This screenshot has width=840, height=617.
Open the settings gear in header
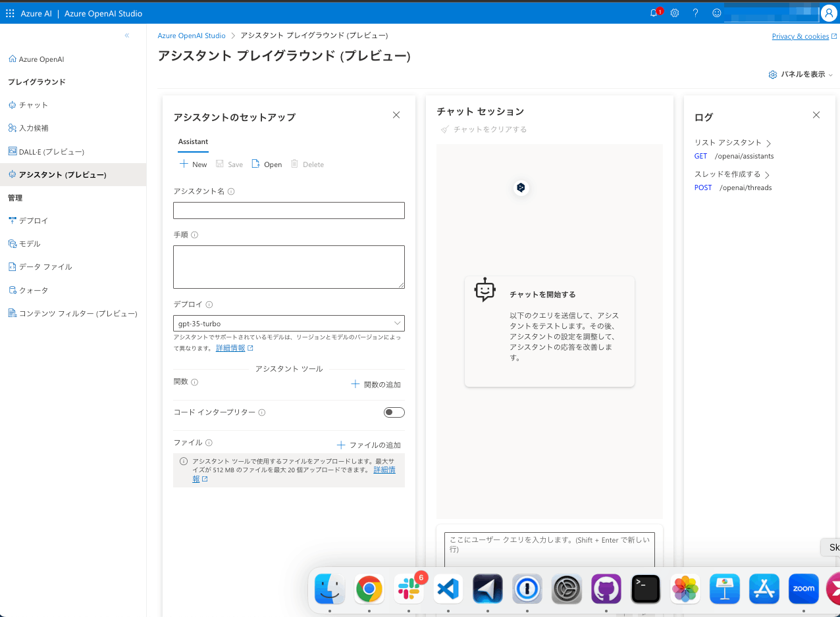(x=675, y=13)
